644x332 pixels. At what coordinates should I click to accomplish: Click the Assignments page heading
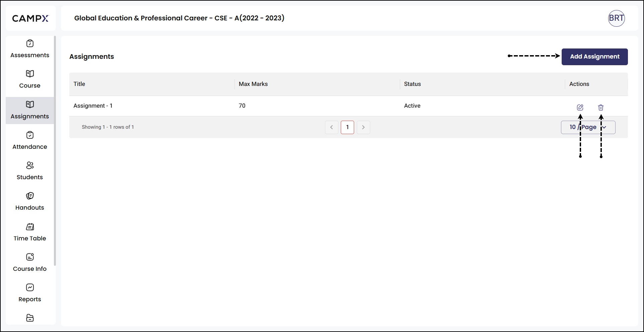(x=92, y=57)
